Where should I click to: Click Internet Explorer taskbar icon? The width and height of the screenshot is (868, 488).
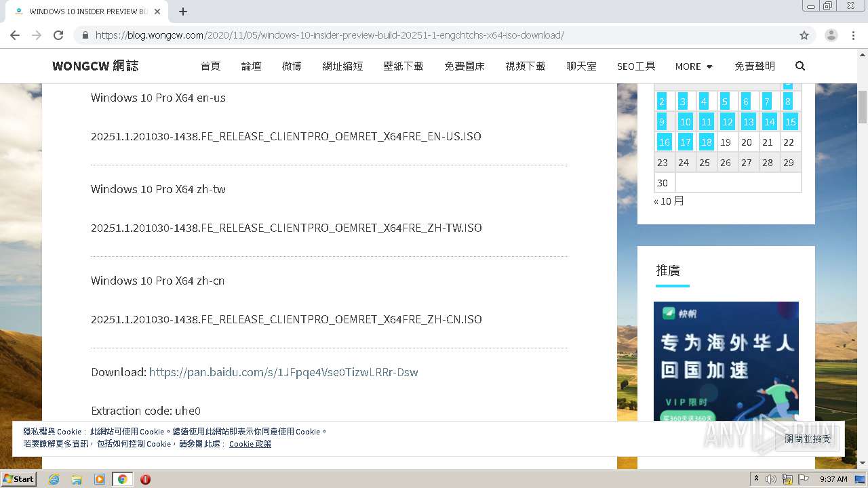pos(54,479)
